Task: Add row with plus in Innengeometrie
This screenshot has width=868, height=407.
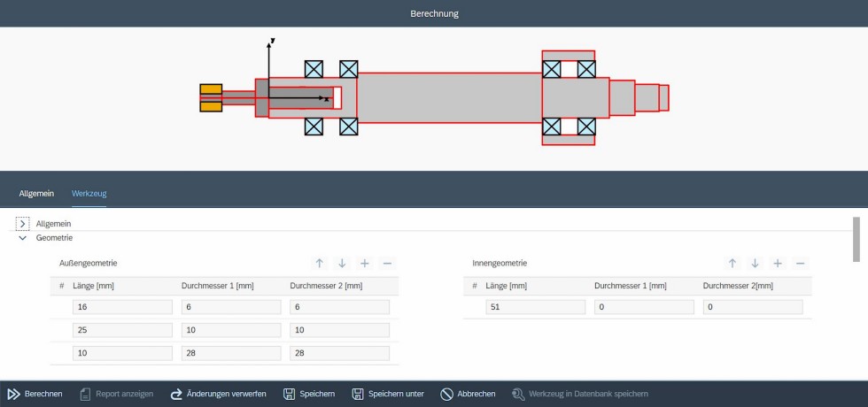Action: point(777,263)
